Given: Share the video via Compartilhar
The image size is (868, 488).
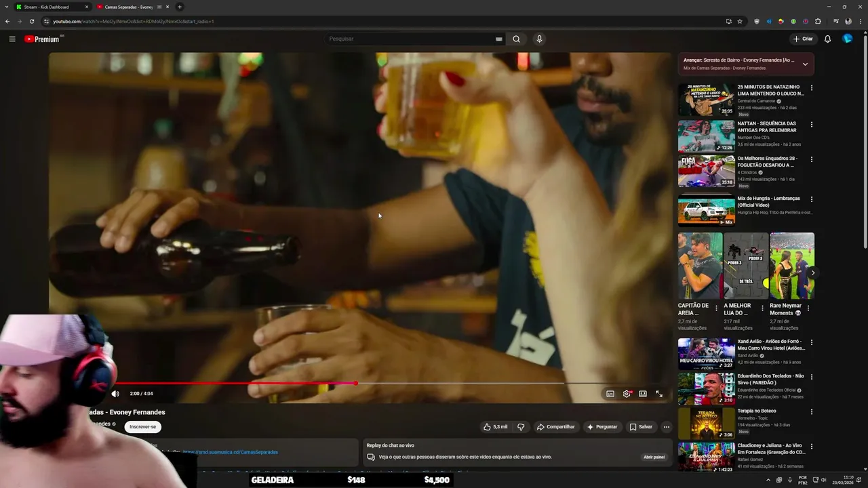Looking at the screenshot, I should pyautogui.click(x=555, y=427).
